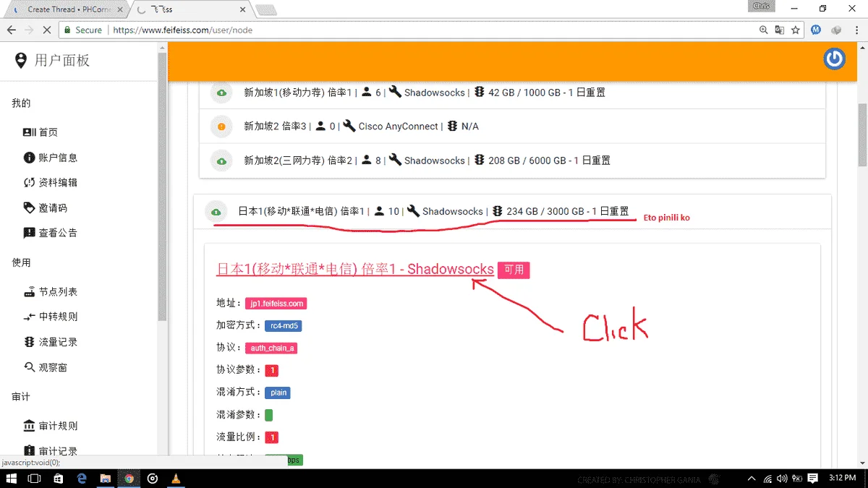Viewport: 868px width, 488px height.
Task: Open the action center notifications icon
Action: tap(812, 479)
